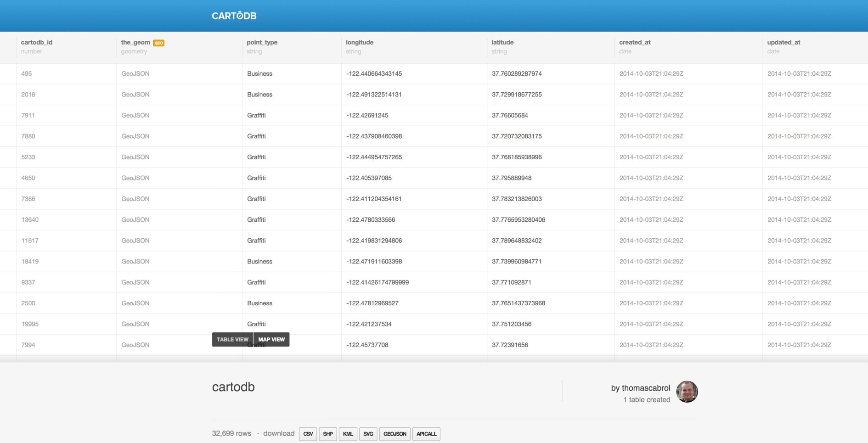
Task: Click Business point_type in row 2018
Action: pos(259,95)
